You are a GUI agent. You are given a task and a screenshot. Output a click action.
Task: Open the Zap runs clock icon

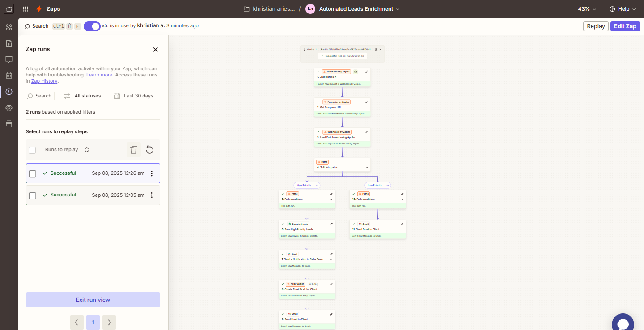(x=9, y=92)
